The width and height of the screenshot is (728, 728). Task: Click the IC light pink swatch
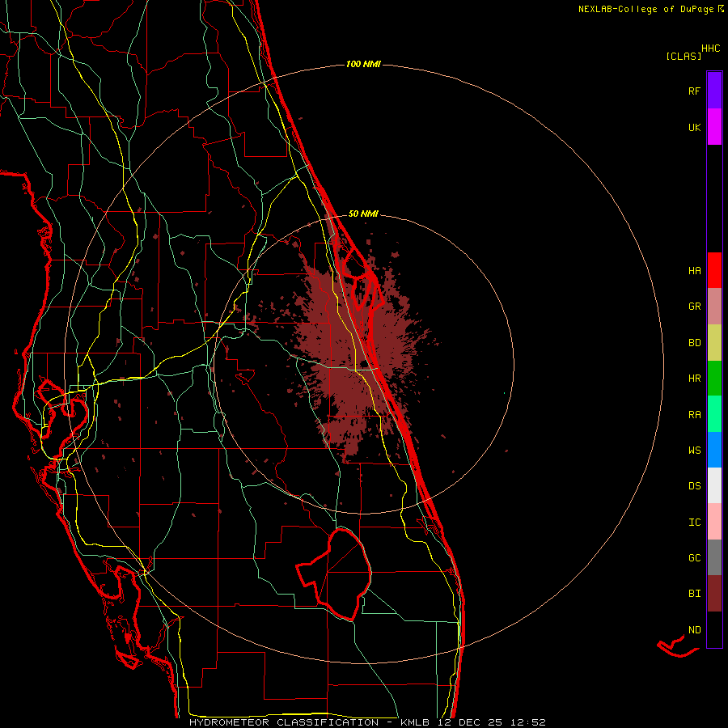click(x=714, y=522)
